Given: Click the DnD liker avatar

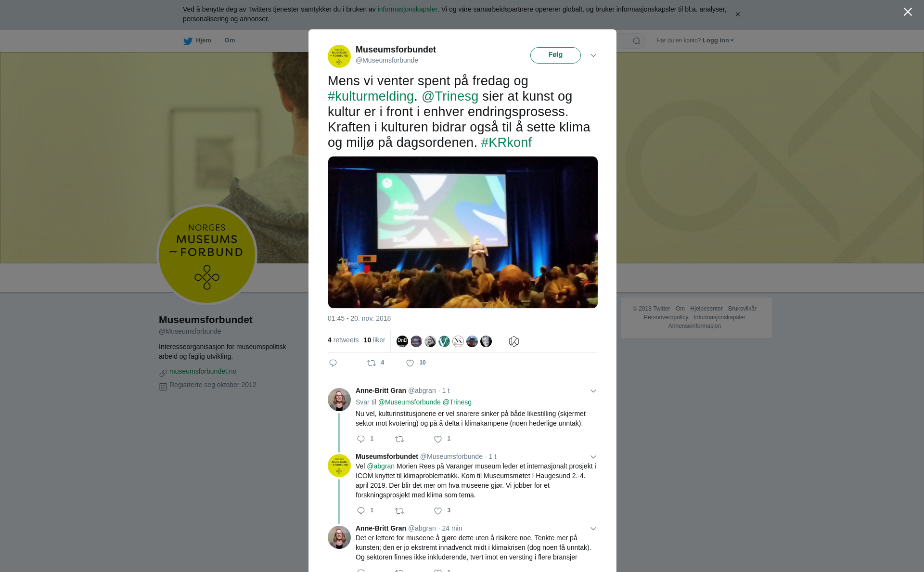Looking at the screenshot, I should 402,341.
